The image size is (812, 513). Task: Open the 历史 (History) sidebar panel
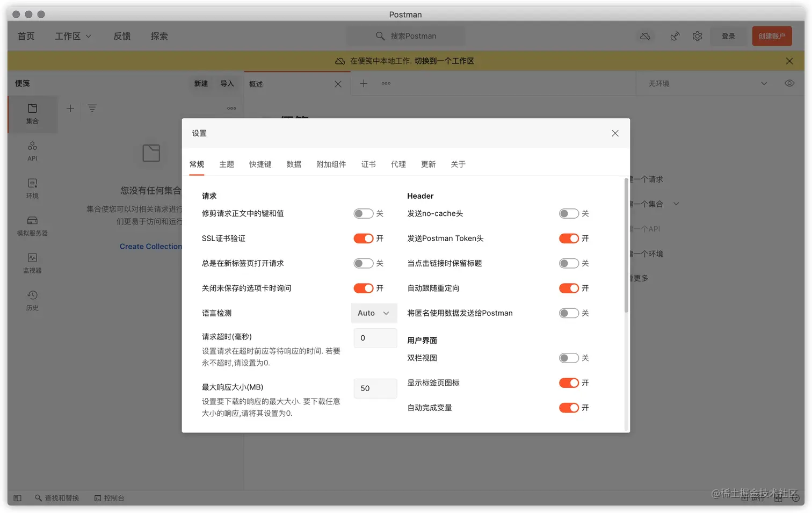coord(32,301)
